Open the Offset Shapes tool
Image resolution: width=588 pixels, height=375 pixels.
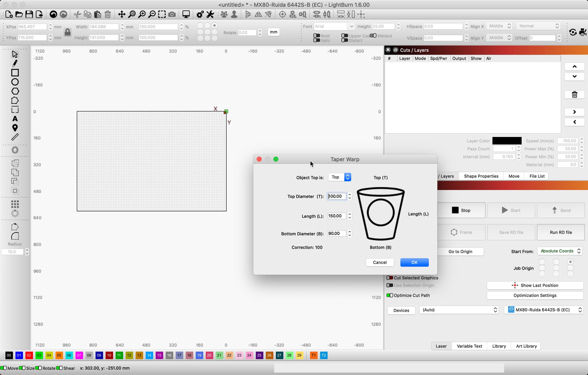15,150
